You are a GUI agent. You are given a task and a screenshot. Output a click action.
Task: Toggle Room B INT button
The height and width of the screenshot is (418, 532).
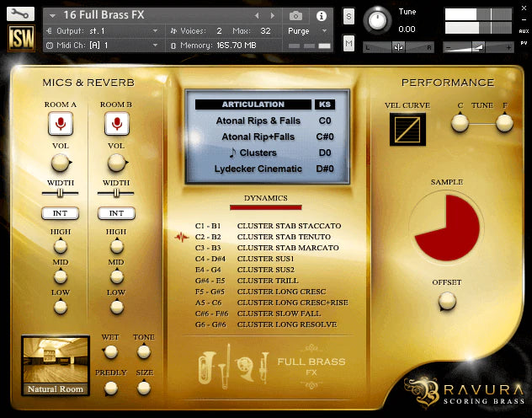pos(116,213)
